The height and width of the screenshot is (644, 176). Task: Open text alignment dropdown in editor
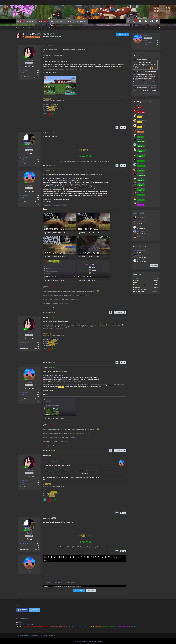[99, 557]
